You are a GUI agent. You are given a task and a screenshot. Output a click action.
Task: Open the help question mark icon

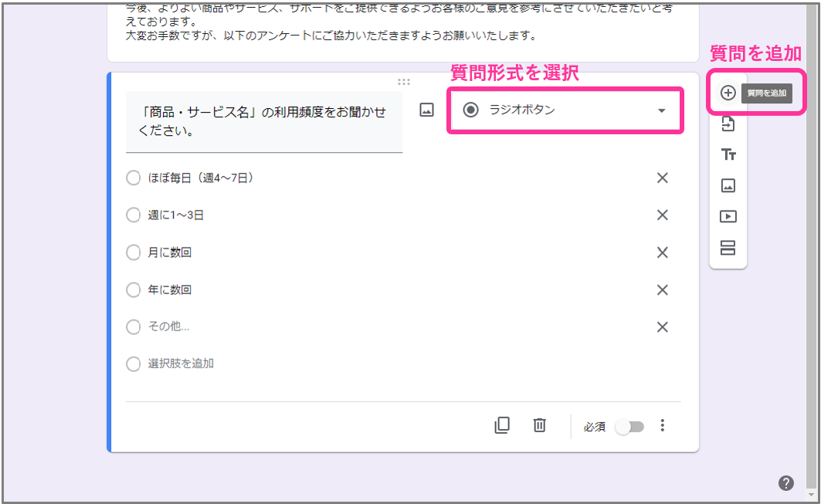pos(785,483)
